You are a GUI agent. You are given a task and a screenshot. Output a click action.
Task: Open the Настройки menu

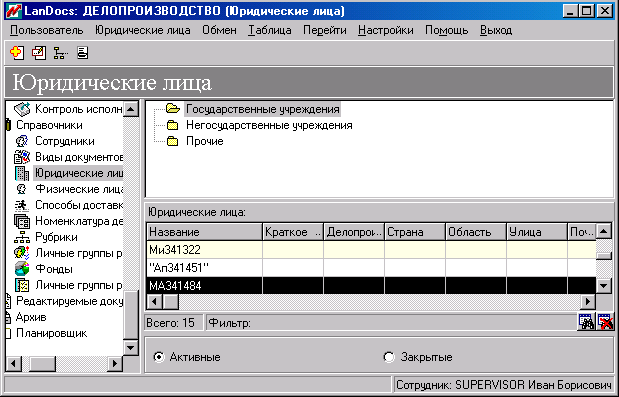click(386, 30)
